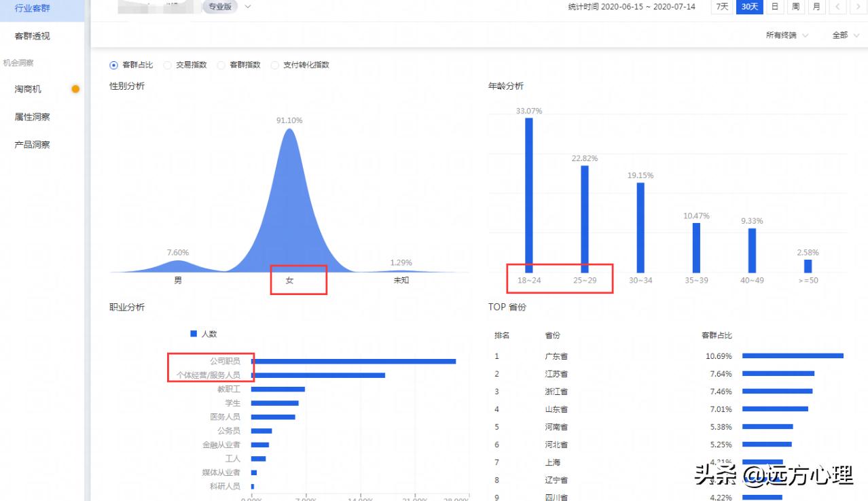Click the highlighted 30天 button
This screenshot has width=868, height=501.
click(750, 7)
